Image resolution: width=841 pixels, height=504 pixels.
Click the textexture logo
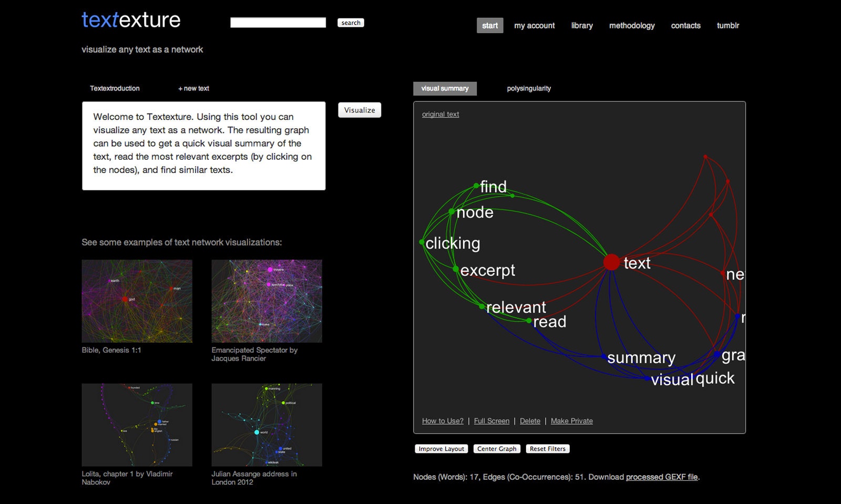[131, 20]
